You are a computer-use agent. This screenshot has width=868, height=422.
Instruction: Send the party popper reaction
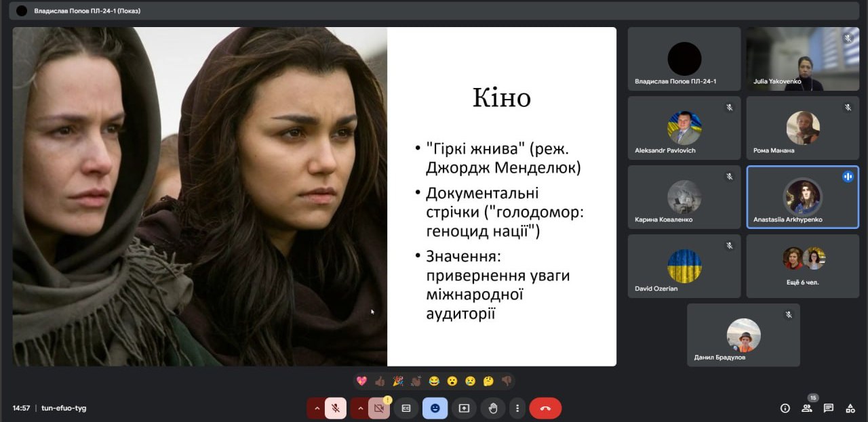coord(398,381)
